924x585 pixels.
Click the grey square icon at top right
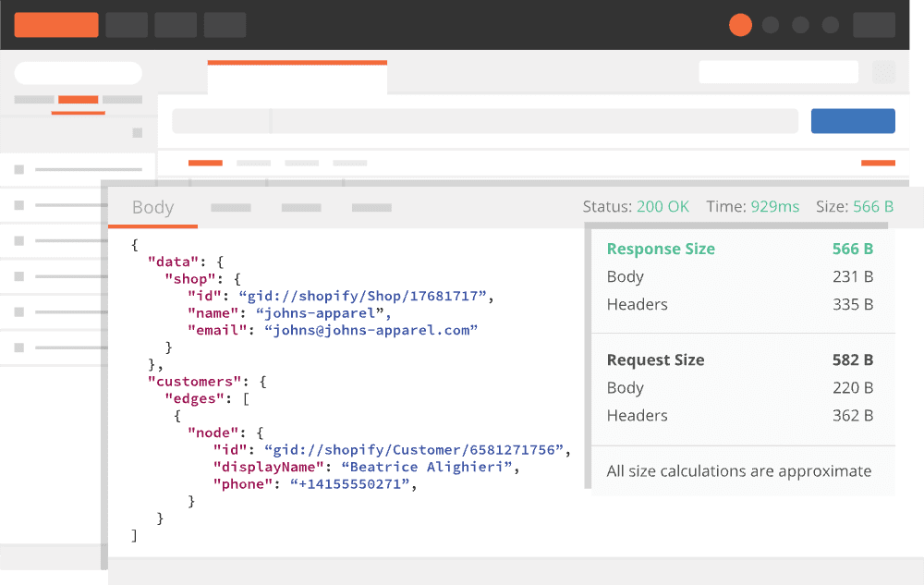tap(883, 72)
